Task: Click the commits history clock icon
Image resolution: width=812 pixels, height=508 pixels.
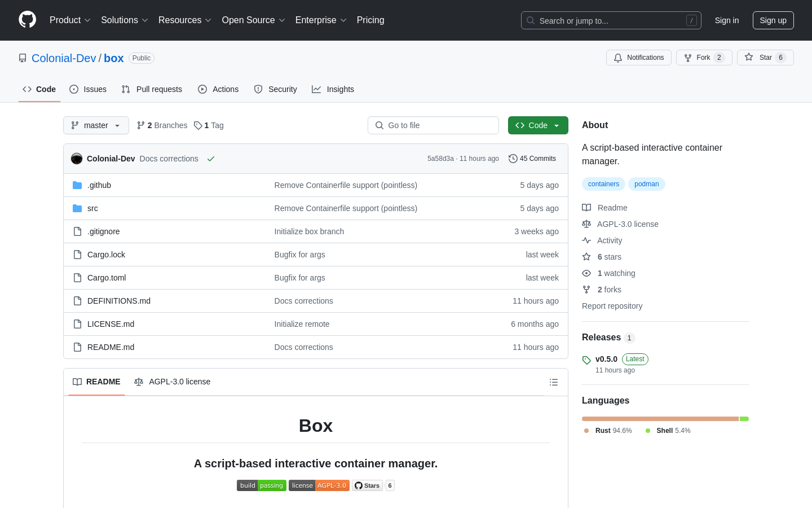Action: tap(513, 159)
